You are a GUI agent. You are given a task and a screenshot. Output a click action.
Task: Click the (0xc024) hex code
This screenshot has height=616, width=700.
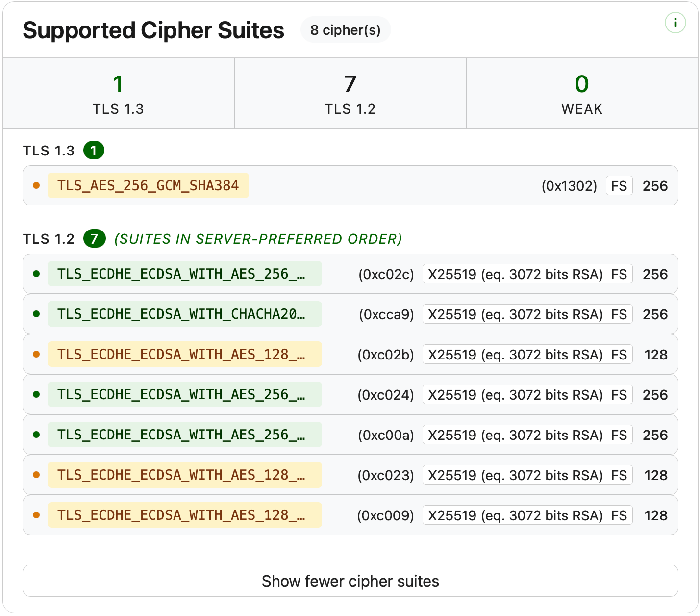386,395
